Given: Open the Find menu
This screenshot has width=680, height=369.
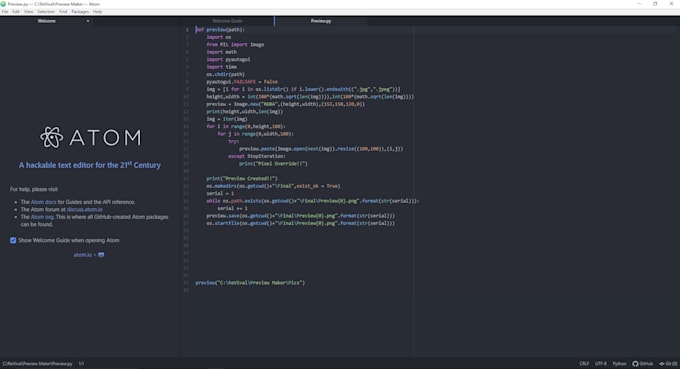Looking at the screenshot, I should (63, 12).
